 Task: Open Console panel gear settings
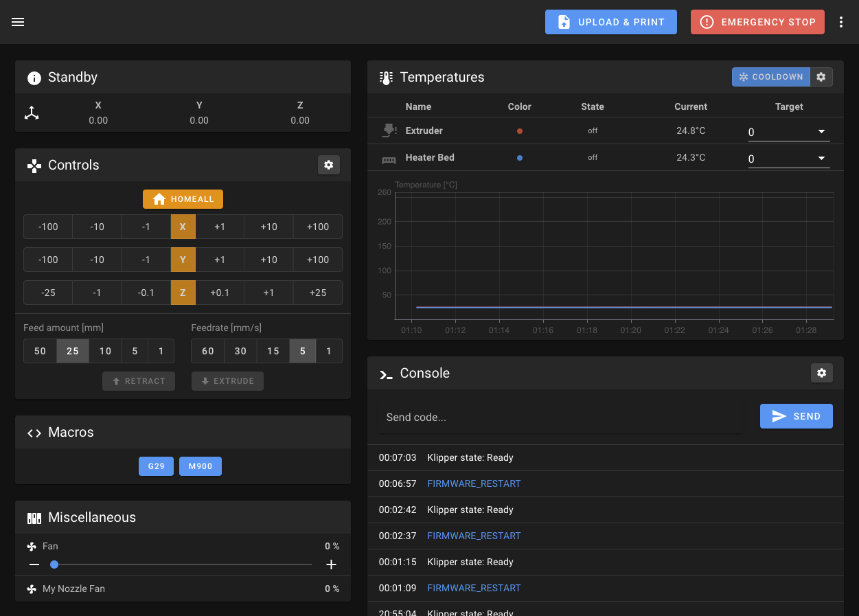(822, 373)
